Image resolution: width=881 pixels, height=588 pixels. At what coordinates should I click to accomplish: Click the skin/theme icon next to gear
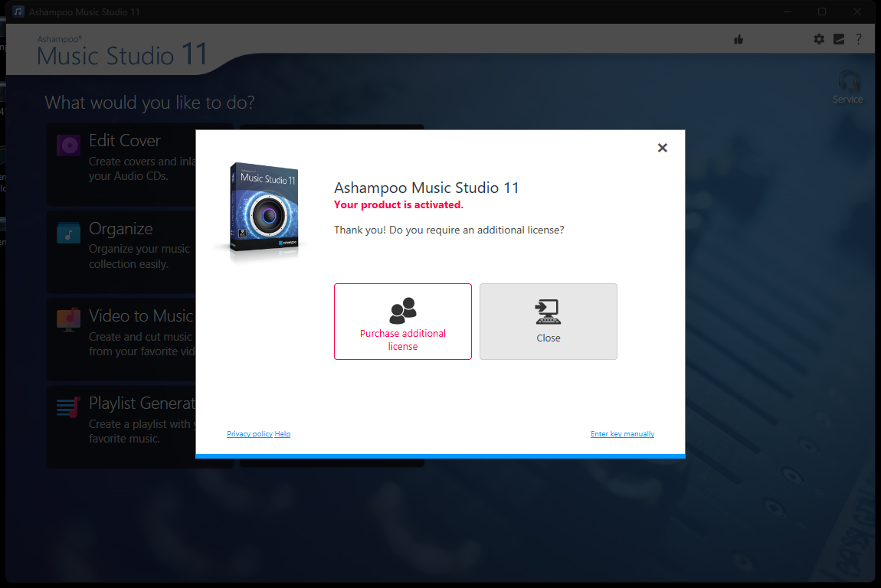click(x=839, y=39)
